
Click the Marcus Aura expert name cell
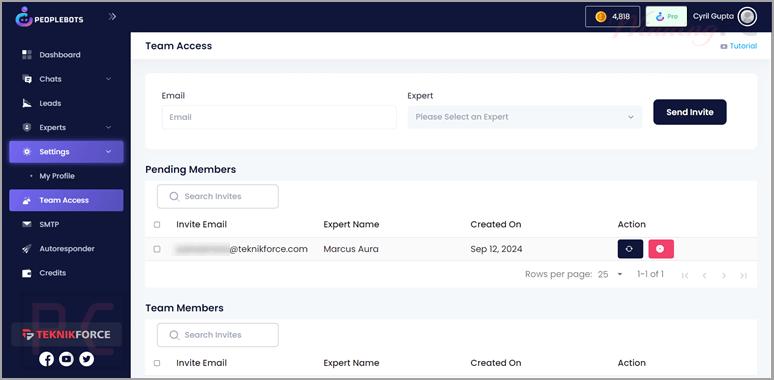(351, 249)
